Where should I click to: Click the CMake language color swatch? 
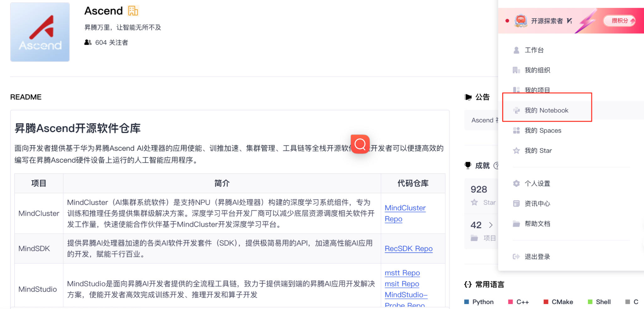[x=546, y=302]
